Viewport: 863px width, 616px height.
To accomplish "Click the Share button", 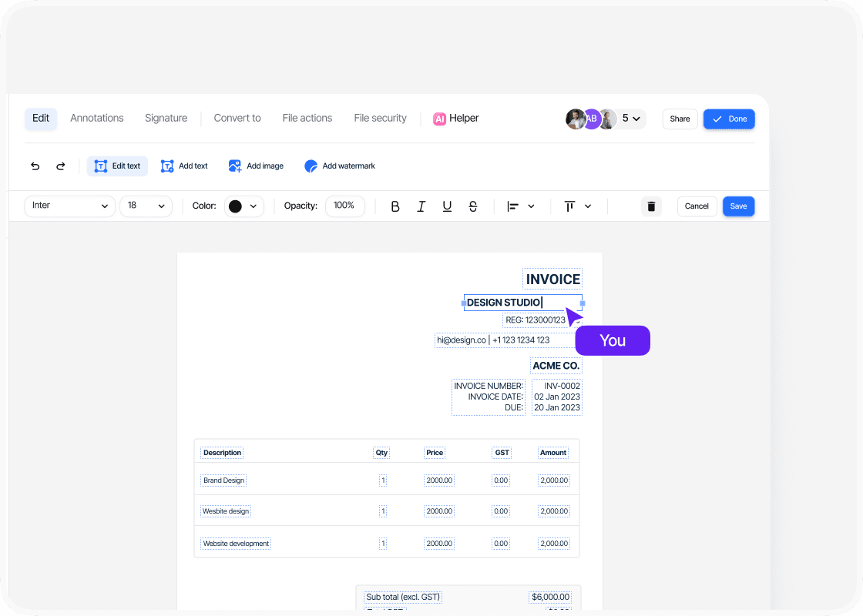I will tap(680, 119).
